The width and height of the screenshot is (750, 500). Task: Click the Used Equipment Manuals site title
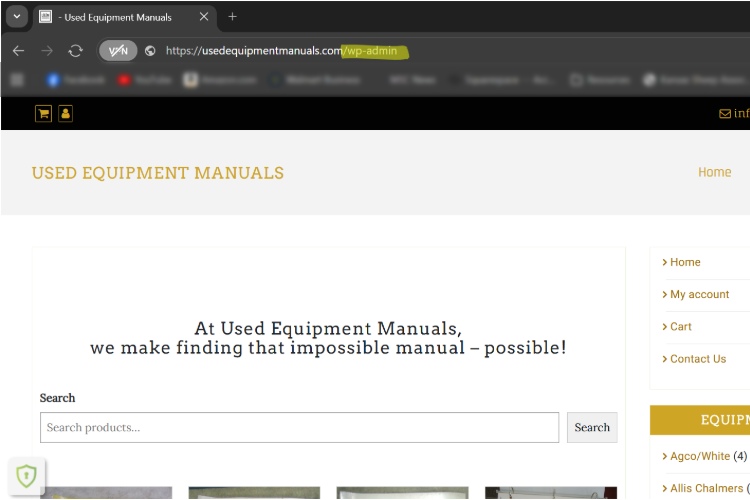pyautogui.click(x=158, y=173)
